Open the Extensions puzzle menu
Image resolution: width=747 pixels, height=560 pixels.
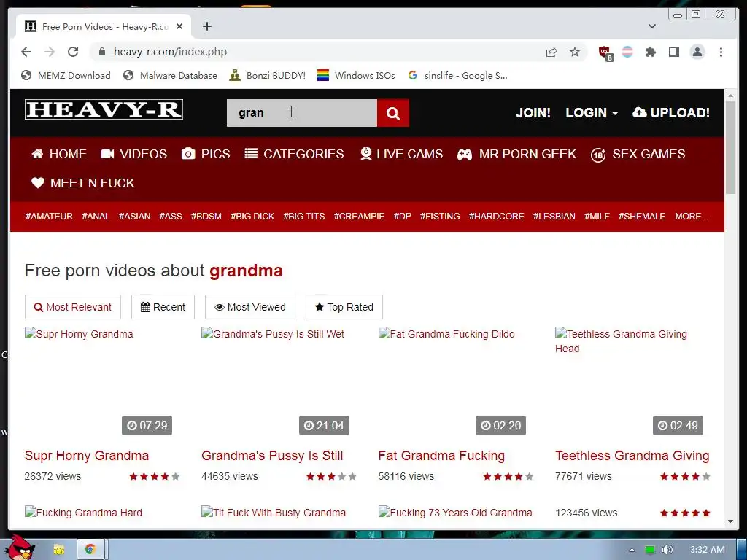pos(650,52)
